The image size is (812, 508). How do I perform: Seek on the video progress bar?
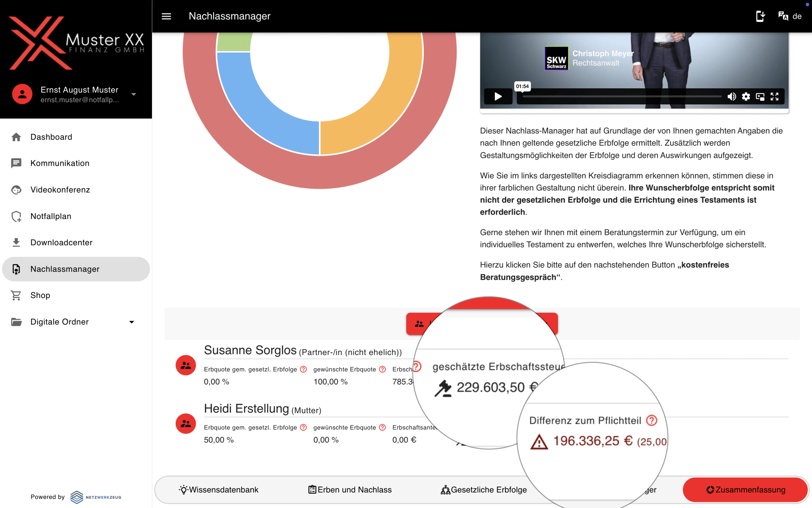[622, 97]
